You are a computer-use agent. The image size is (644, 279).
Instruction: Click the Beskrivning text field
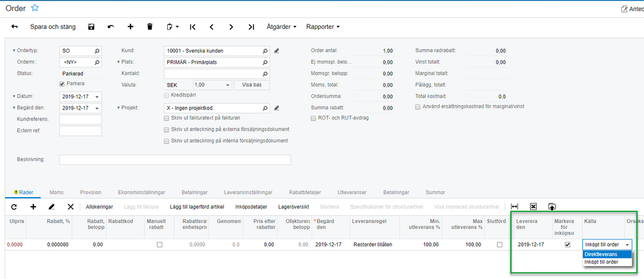click(x=175, y=160)
